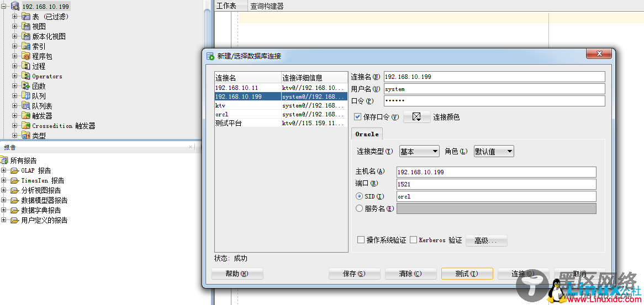Click the 索引 indexes icon
Viewport: 644px width, 305px height.
(26, 46)
